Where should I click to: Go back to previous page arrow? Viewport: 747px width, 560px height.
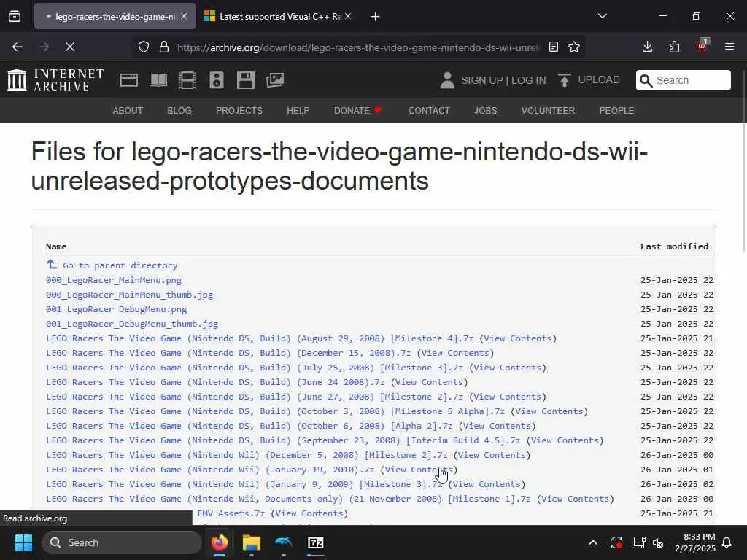[x=18, y=47]
